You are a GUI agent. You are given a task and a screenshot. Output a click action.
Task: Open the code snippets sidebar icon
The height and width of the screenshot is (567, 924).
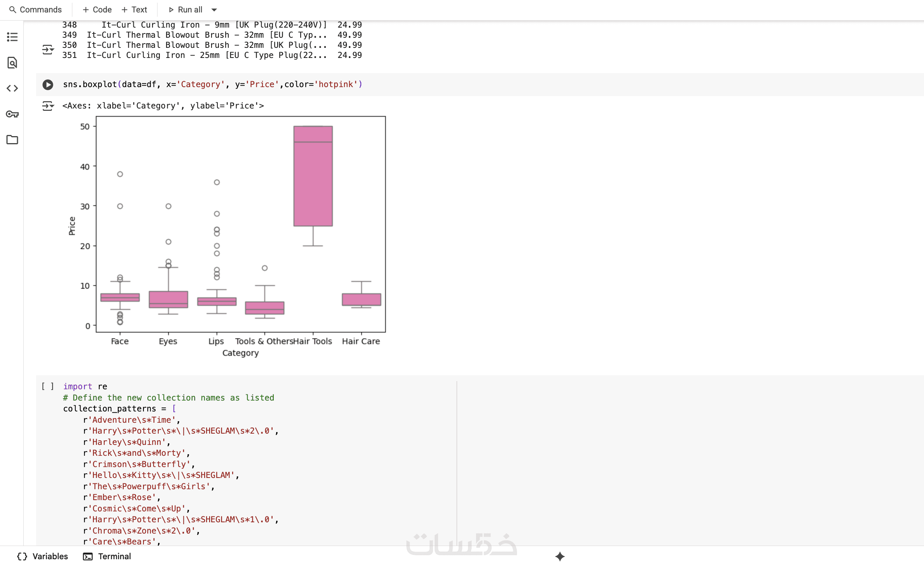click(12, 88)
